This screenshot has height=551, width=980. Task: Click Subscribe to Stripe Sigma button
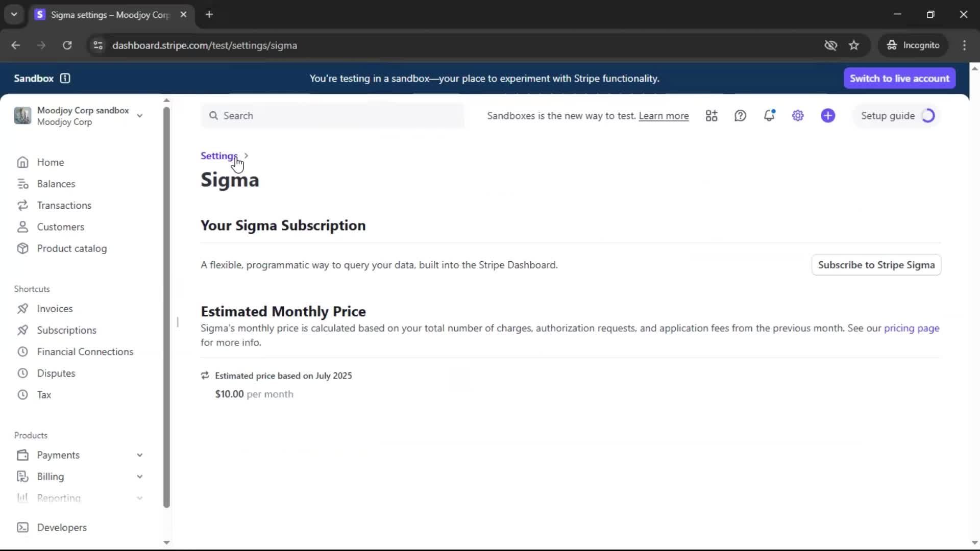[876, 265]
